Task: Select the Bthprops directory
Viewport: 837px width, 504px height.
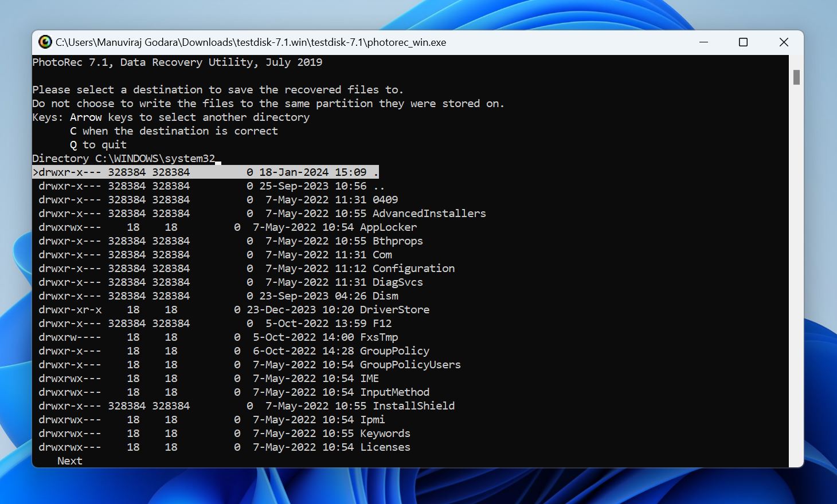Action: point(230,241)
